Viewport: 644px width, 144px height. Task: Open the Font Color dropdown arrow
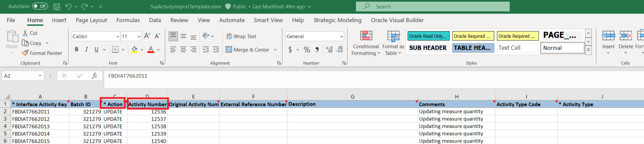(158, 50)
